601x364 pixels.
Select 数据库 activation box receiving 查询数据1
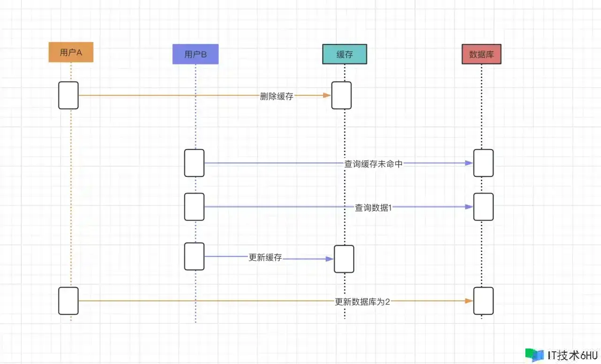[x=483, y=206]
